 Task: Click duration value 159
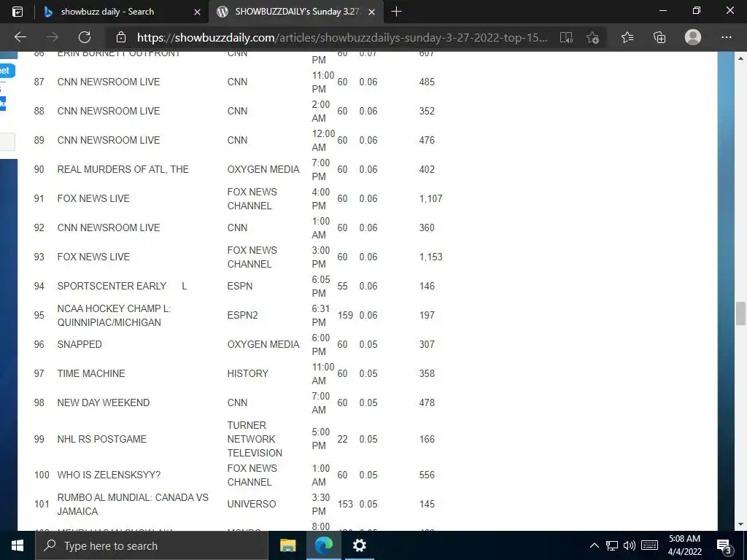point(345,315)
